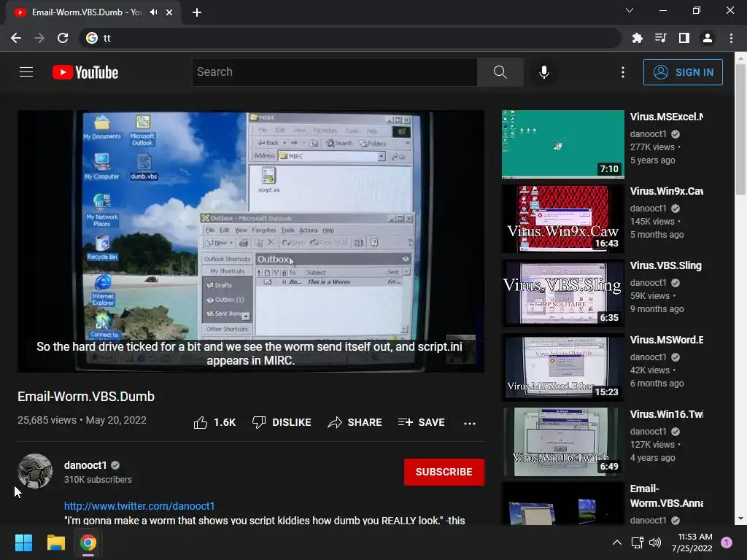This screenshot has width=747, height=560.
Task: Go to the YouTube home logo
Action: click(85, 72)
